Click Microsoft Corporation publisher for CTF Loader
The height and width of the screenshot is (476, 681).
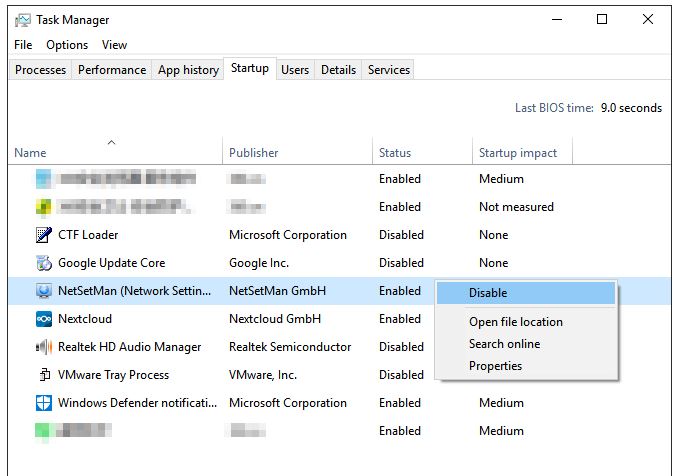[x=288, y=235]
